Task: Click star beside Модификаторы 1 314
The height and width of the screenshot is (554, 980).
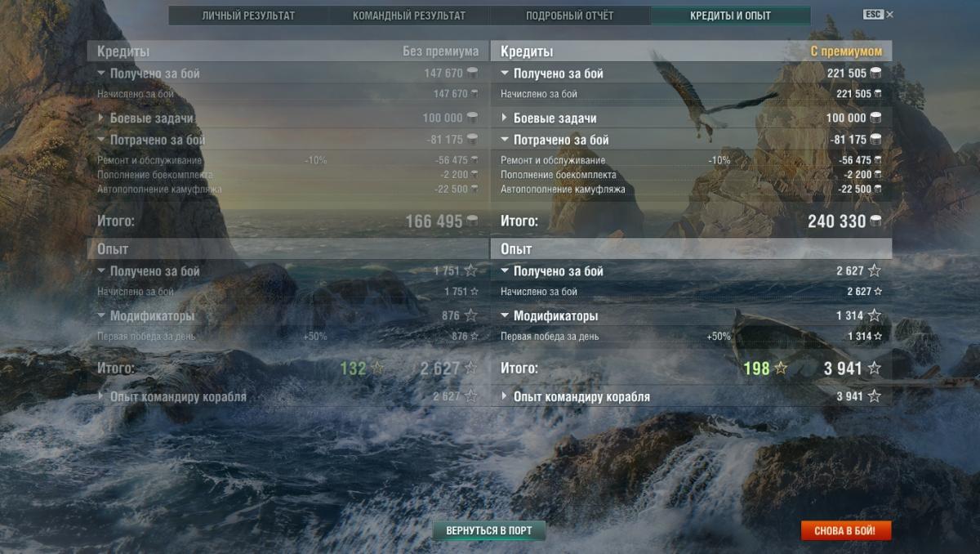Action: [x=875, y=315]
